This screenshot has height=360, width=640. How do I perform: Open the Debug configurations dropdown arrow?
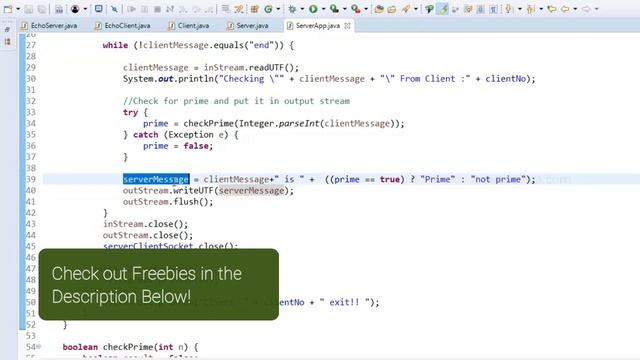coord(302,9)
